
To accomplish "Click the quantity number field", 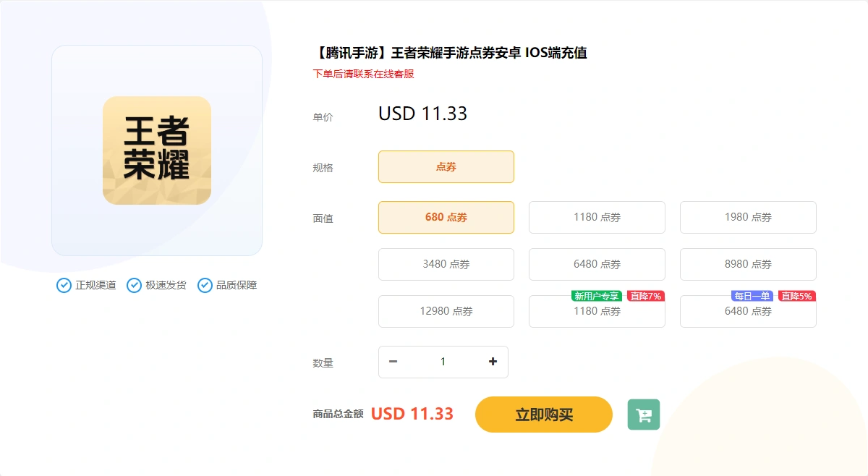I will (x=443, y=362).
